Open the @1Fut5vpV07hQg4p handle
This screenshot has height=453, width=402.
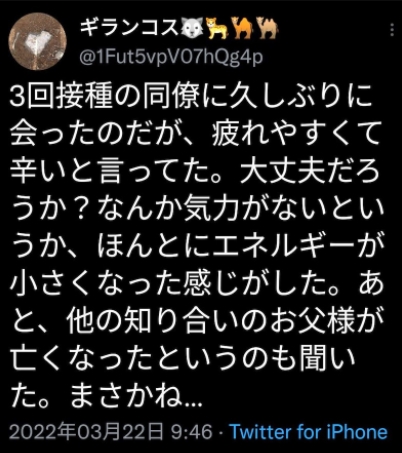coord(171,57)
